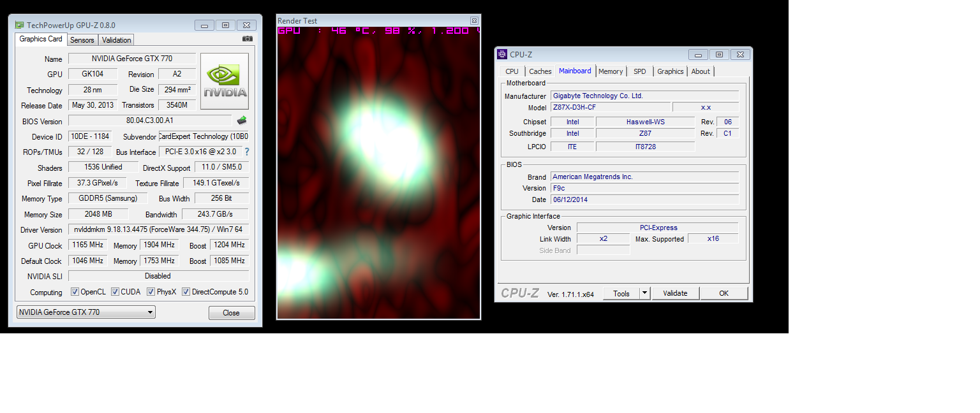Click the OK button in CPU-Z
980x413 pixels.
724,293
